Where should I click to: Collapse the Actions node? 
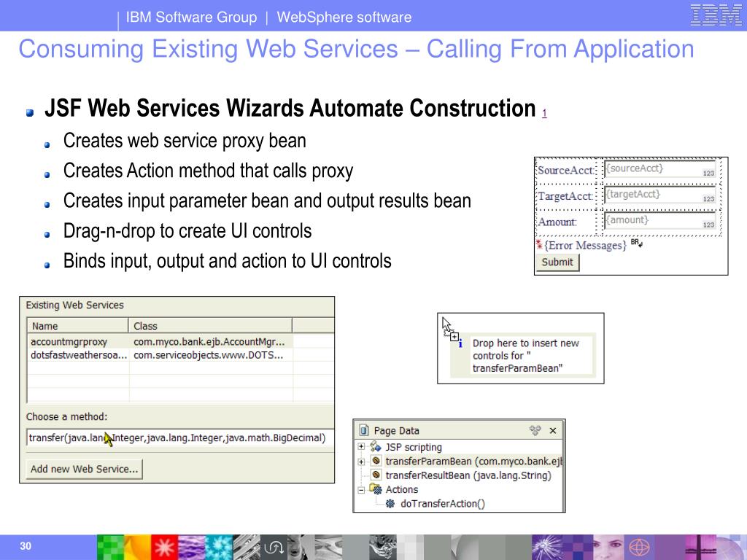click(x=361, y=489)
